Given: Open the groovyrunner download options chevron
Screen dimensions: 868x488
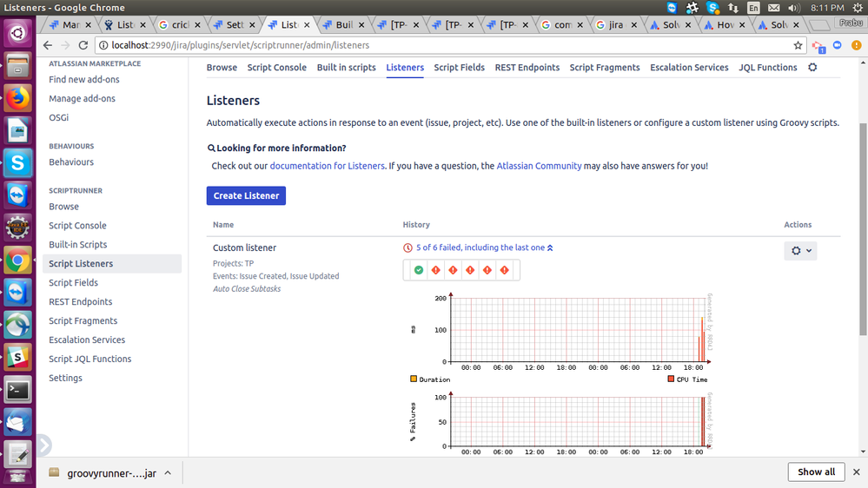Looking at the screenshot, I should pos(168,473).
